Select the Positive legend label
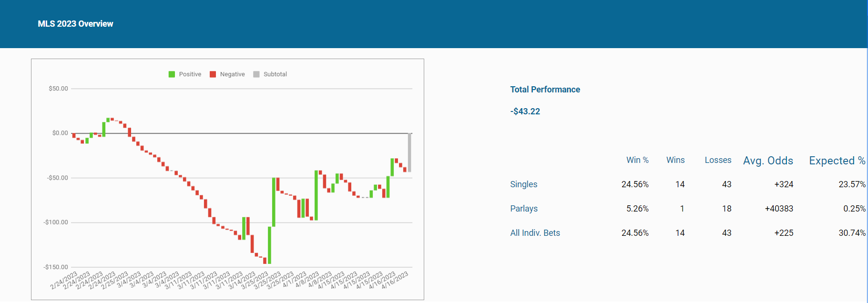Screen dimensions: 868x303 [190, 74]
